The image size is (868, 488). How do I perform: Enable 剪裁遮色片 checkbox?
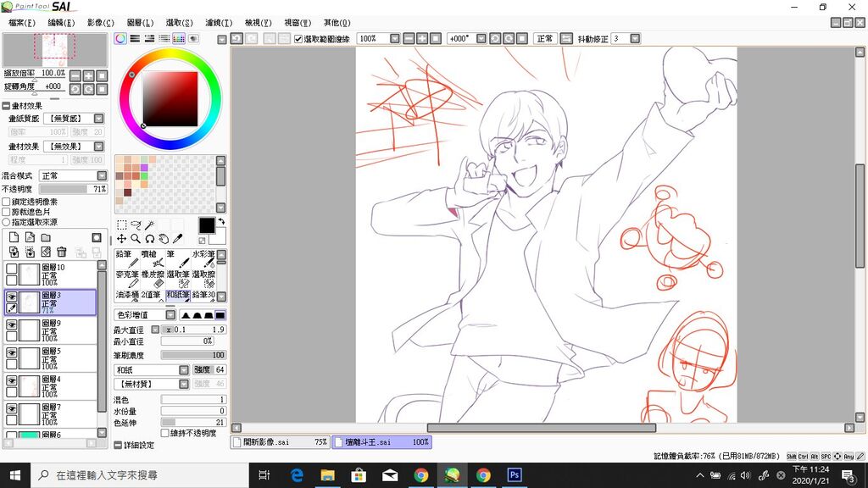coord(6,212)
